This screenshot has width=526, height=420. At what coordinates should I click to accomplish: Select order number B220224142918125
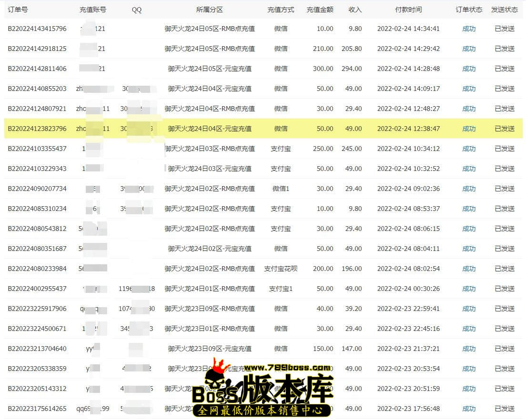(37, 49)
